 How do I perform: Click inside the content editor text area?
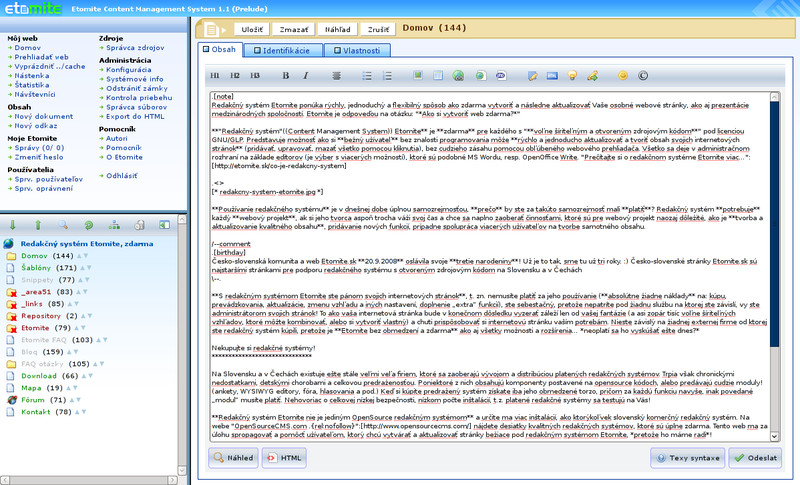pos(490,266)
